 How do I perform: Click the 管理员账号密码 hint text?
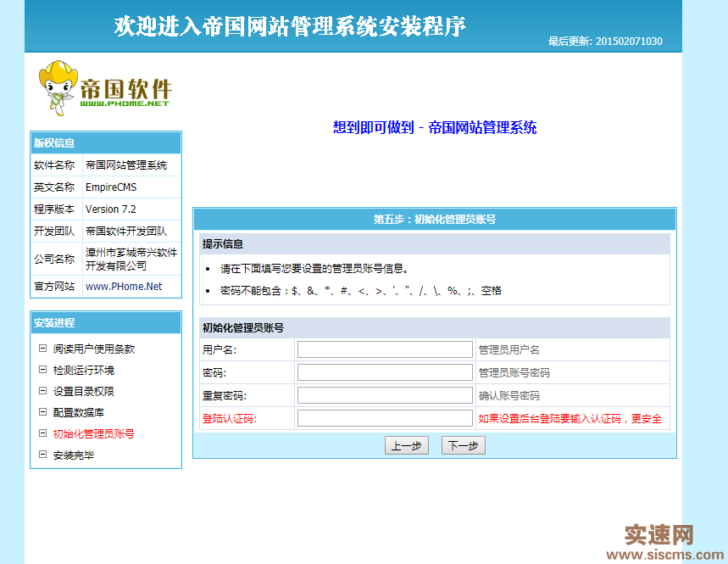[514, 372]
